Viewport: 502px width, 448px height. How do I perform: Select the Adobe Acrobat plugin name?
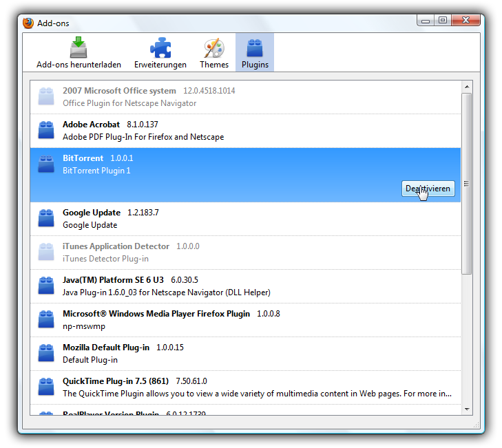tap(92, 124)
